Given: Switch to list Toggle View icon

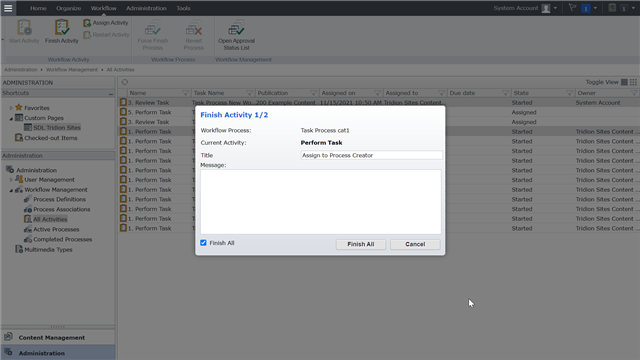Looking at the screenshot, I should point(624,82).
